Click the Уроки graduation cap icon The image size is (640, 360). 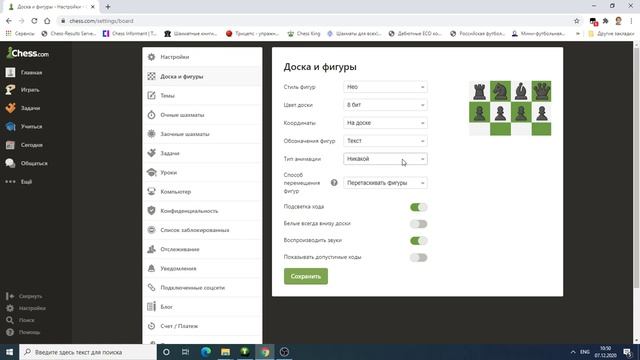click(x=151, y=172)
